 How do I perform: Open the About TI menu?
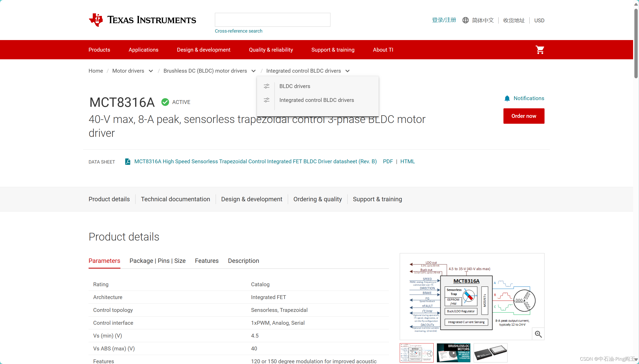(x=383, y=50)
